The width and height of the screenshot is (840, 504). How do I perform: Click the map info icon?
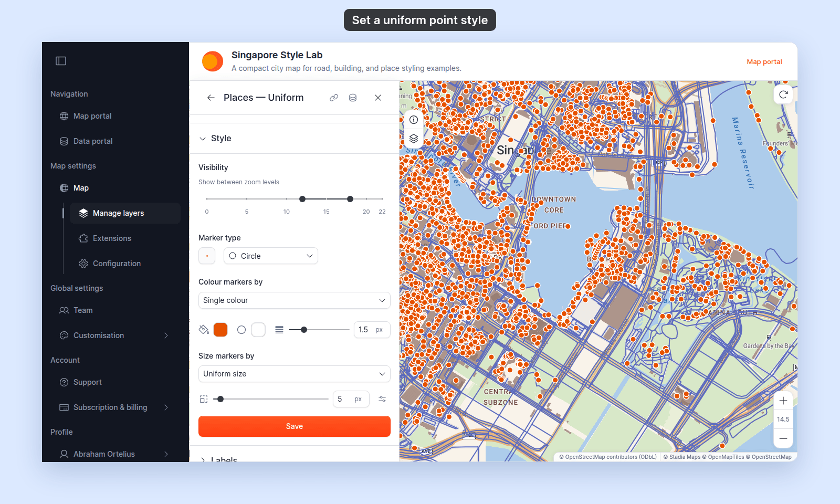[414, 120]
